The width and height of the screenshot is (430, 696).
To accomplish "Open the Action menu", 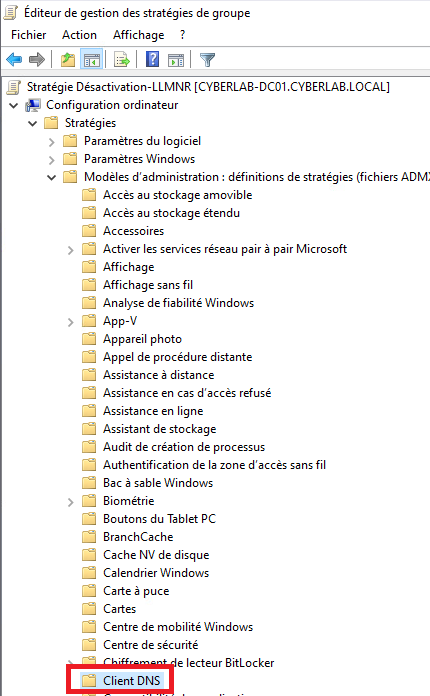I will pyautogui.click(x=79, y=35).
